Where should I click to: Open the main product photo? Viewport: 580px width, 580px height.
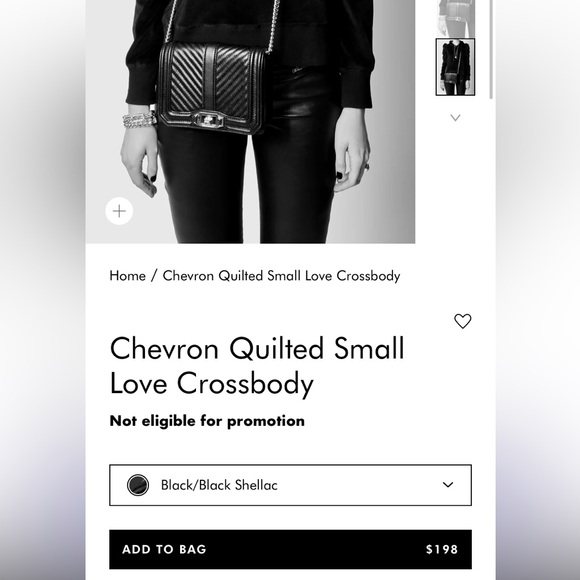tap(250, 122)
